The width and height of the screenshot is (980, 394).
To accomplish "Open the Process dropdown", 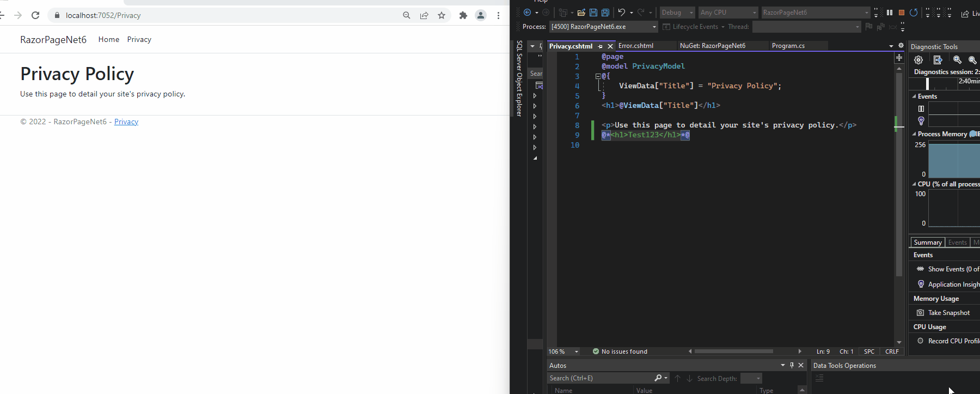I will click(x=604, y=27).
